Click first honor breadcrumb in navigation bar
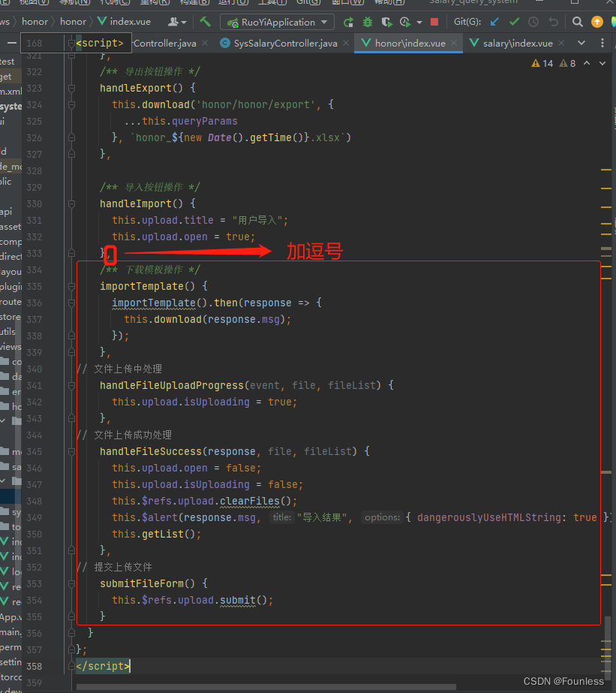 [x=35, y=21]
